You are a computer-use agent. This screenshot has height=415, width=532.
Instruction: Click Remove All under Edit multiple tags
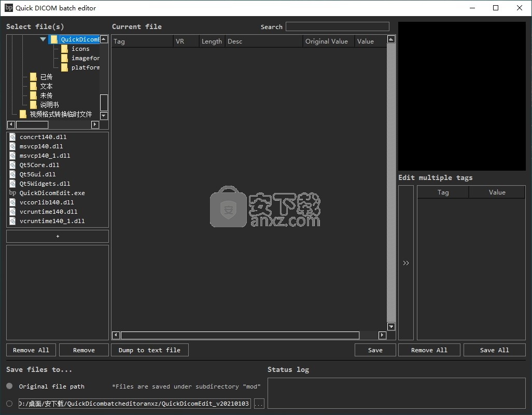pyautogui.click(x=429, y=350)
